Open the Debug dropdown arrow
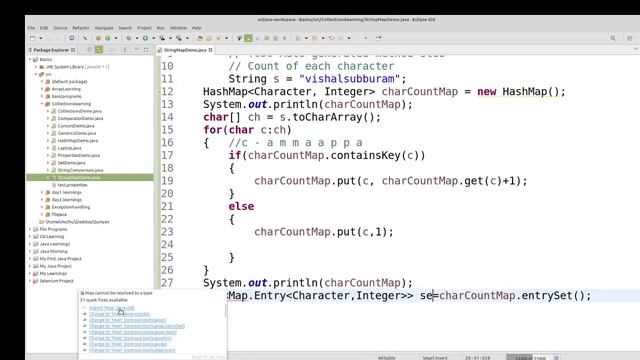The width and height of the screenshot is (640, 360). pos(137,38)
